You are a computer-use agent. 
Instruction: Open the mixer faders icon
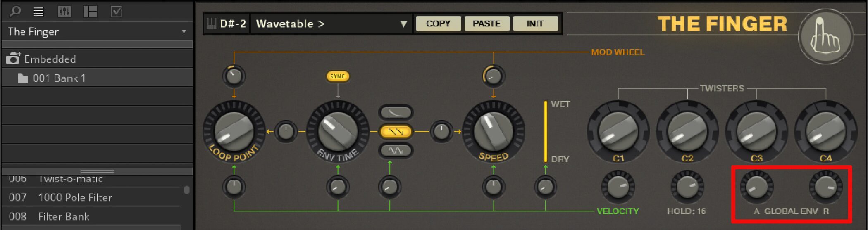[x=64, y=12]
